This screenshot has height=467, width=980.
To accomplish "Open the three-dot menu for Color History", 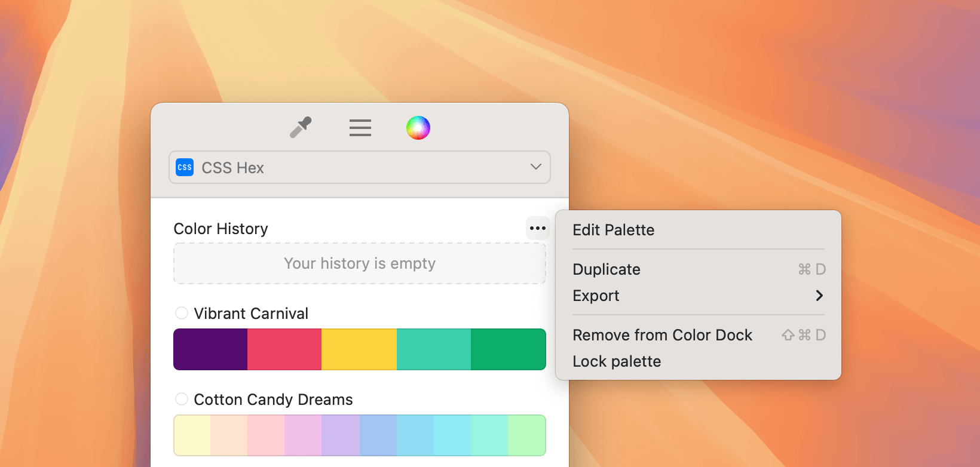I will pyautogui.click(x=538, y=228).
